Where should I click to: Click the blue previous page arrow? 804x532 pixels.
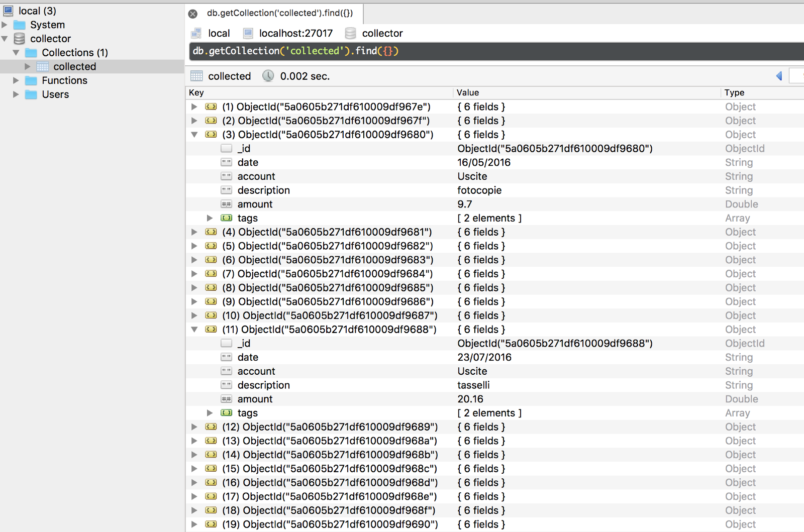tap(779, 76)
